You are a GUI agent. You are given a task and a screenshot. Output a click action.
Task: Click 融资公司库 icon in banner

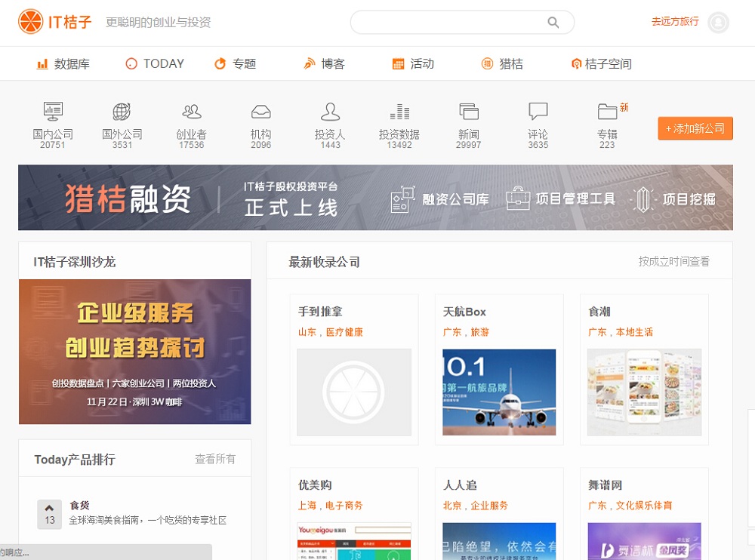click(x=402, y=199)
